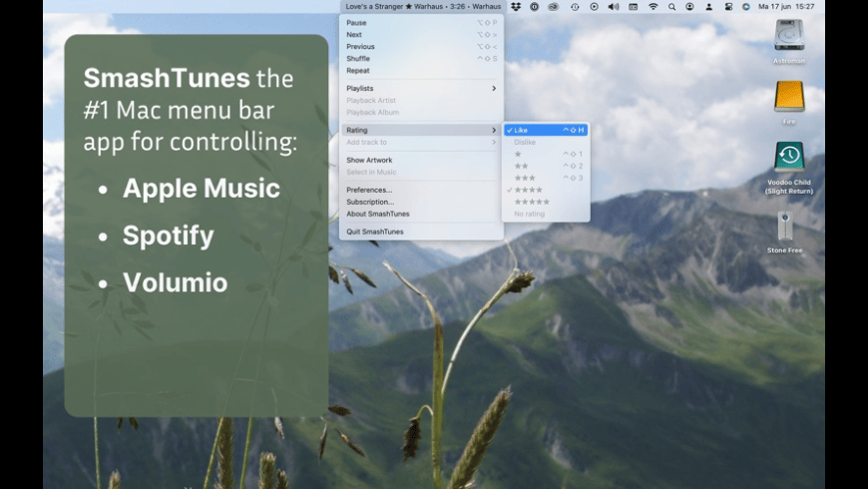
Task: Expand the Playlists submenu
Action: 421,88
